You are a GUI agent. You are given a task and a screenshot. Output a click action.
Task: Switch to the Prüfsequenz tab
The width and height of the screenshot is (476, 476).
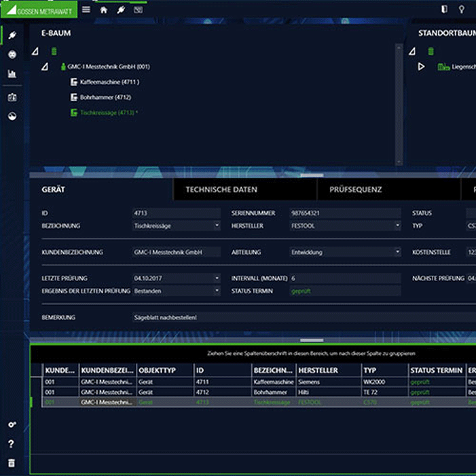click(355, 189)
